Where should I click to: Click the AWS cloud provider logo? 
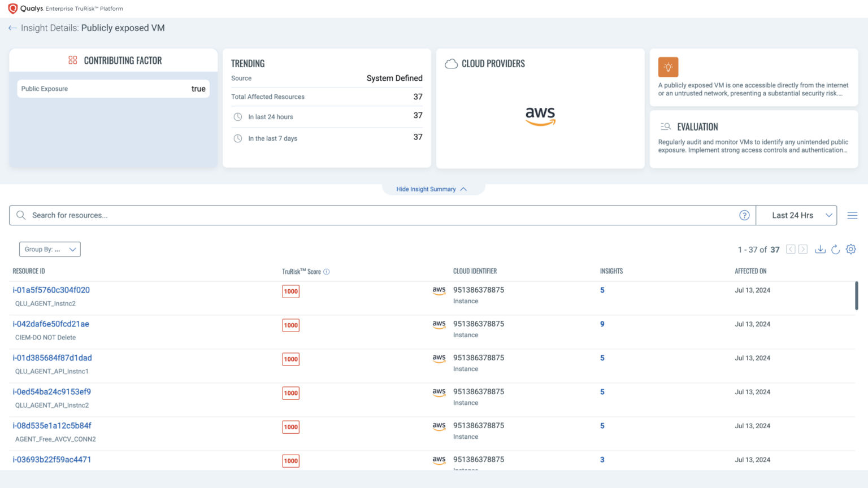(x=540, y=116)
